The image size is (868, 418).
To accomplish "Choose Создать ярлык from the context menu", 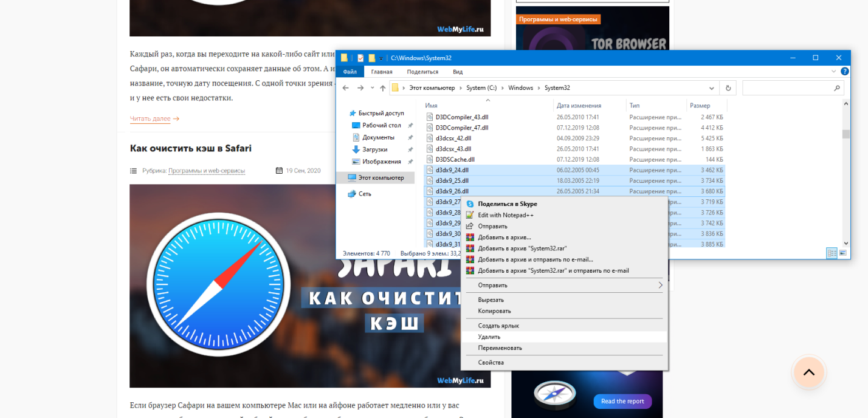I will 564,326.
